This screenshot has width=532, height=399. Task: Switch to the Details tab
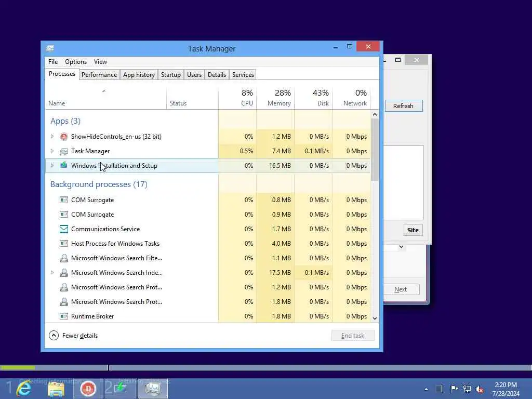click(x=217, y=75)
